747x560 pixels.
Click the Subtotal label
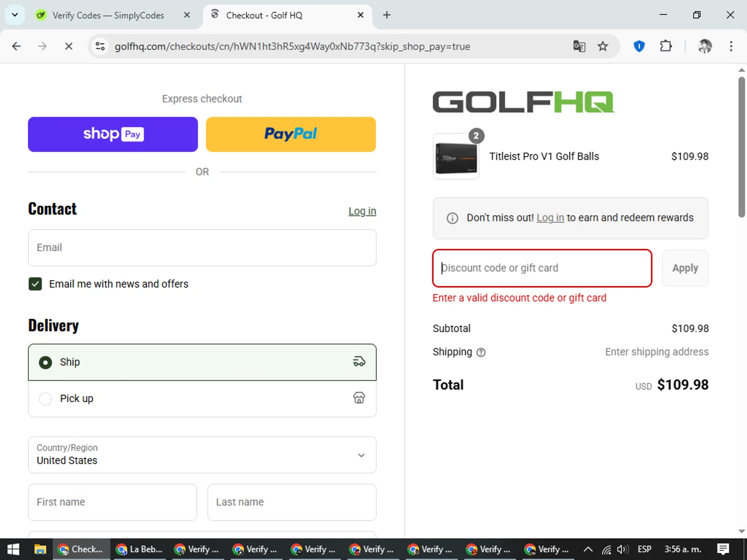[452, 329]
